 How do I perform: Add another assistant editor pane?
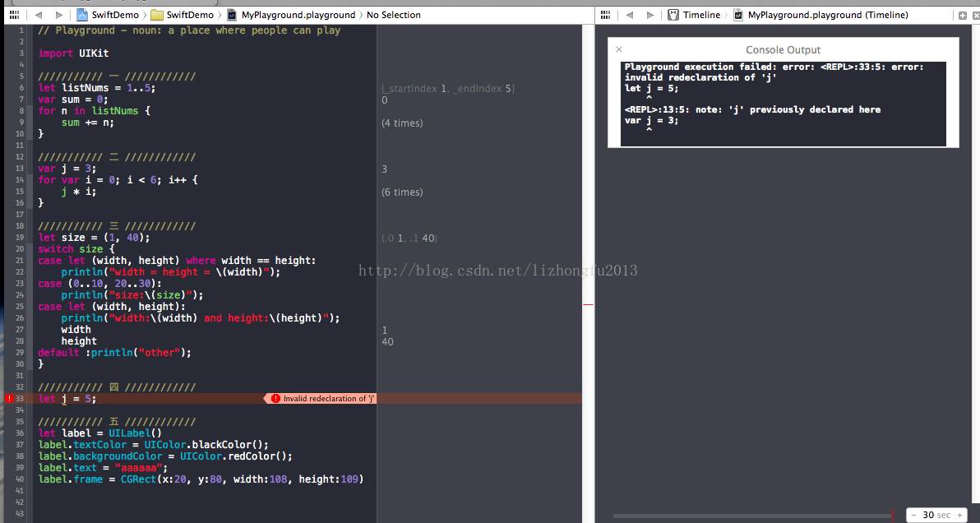coord(962,15)
